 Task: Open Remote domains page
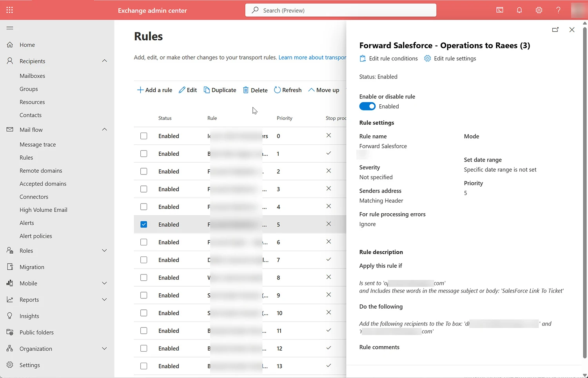pos(41,171)
